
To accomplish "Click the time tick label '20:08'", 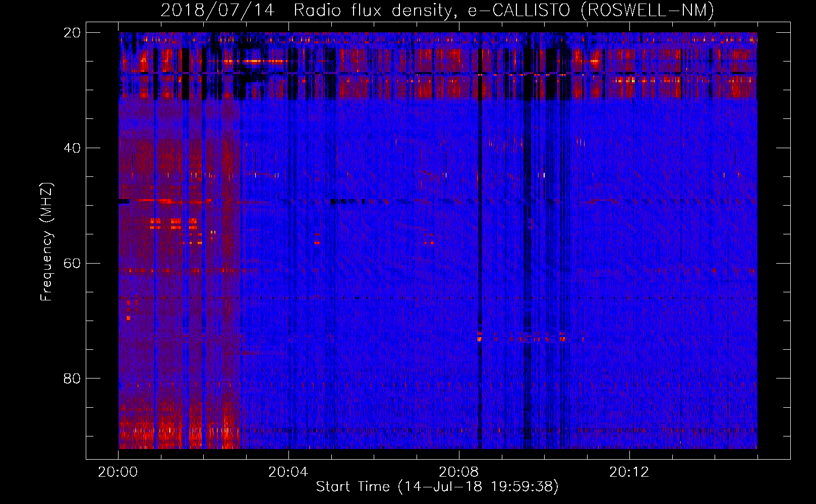I will 459,472.
